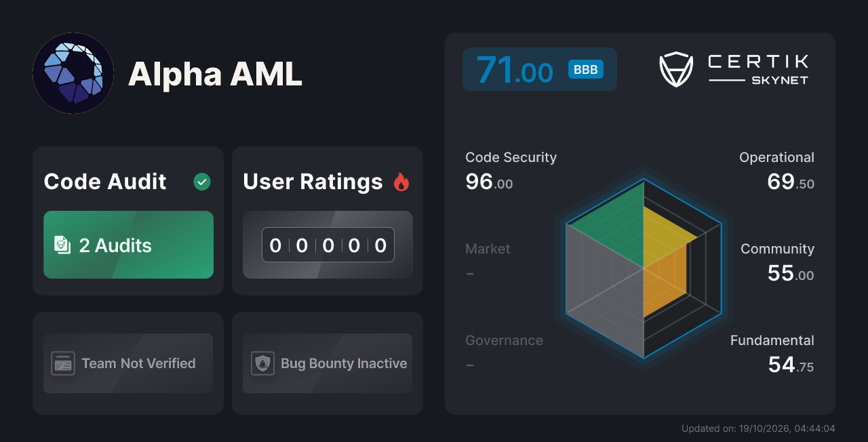
Task: Click the Fundamental label
Action: tap(772, 340)
